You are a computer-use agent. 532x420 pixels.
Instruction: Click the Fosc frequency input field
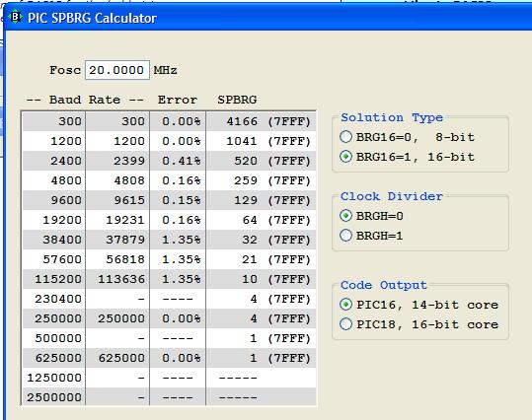pos(117,70)
